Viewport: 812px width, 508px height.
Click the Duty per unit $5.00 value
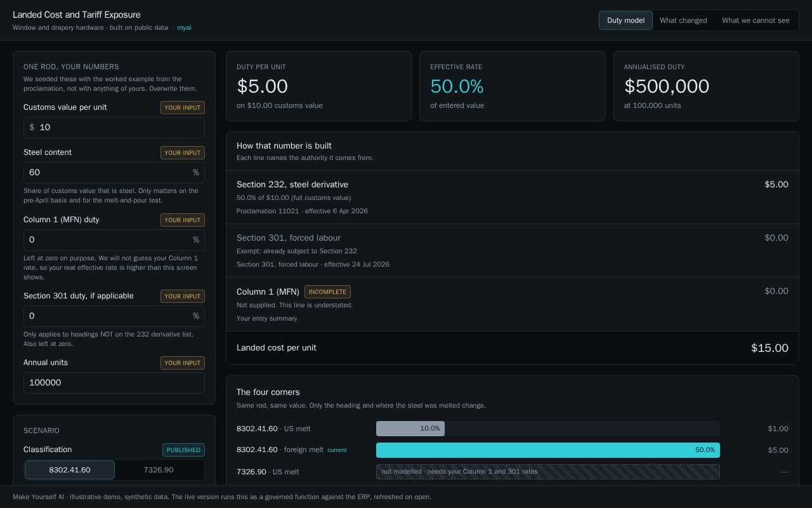click(x=262, y=86)
